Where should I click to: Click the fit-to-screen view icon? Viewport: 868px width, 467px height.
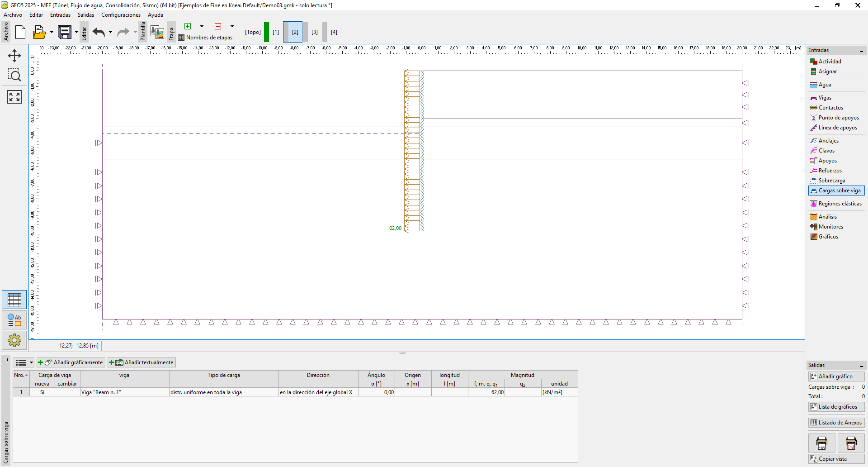pos(14,96)
